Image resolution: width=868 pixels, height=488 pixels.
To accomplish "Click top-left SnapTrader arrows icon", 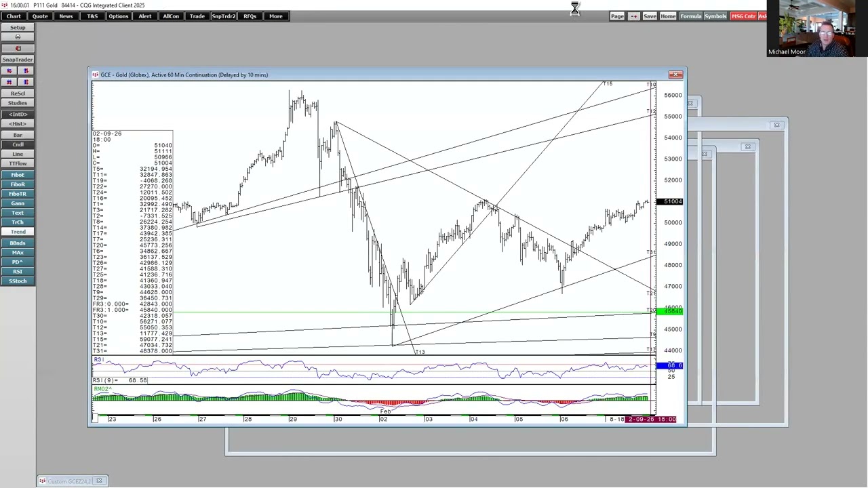I will click(9, 70).
